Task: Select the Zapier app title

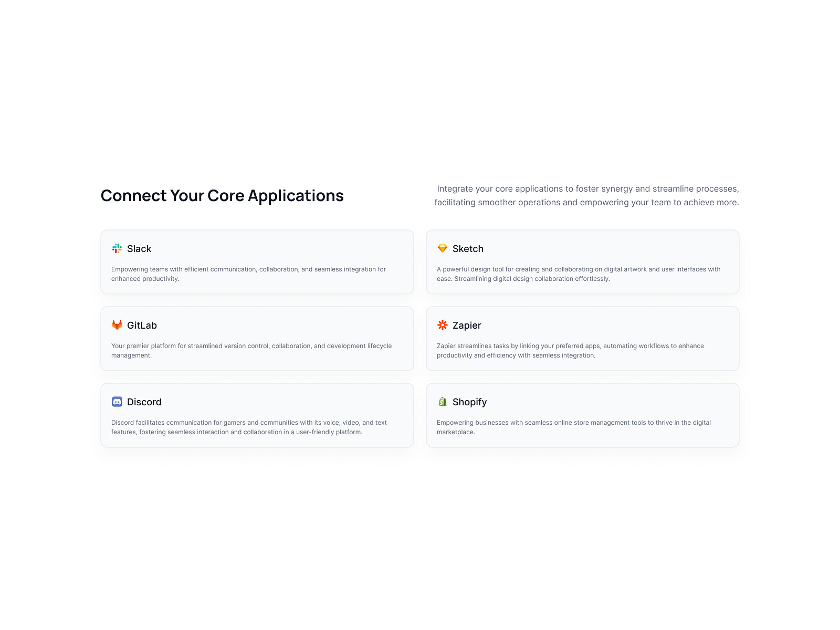Action: coord(467,325)
